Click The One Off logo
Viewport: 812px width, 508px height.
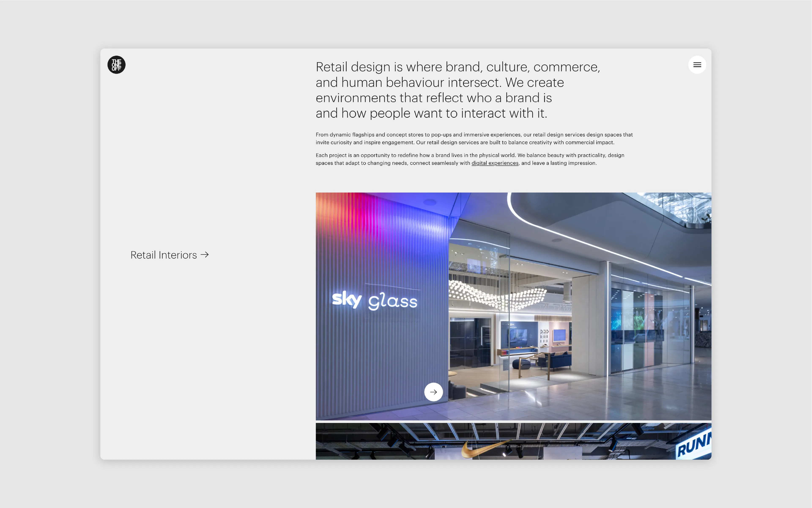[x=116, y=65]
